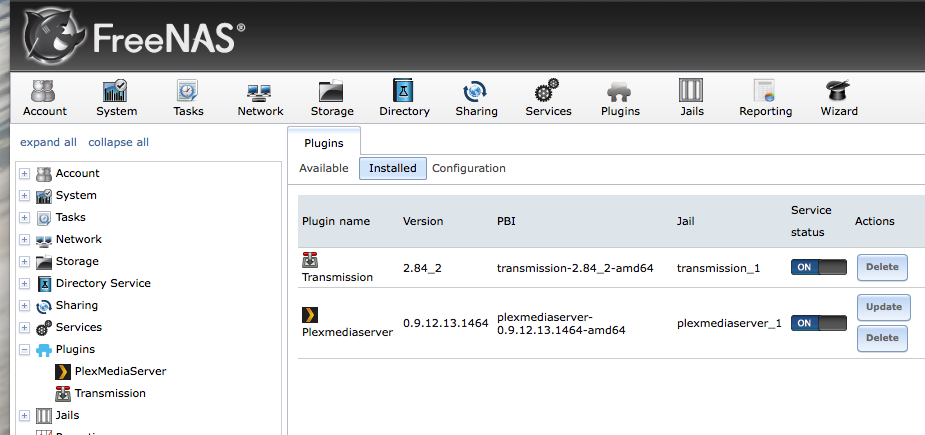Click the PBI column header
This screenshot has height=435, width=925.
click(506, 221)
